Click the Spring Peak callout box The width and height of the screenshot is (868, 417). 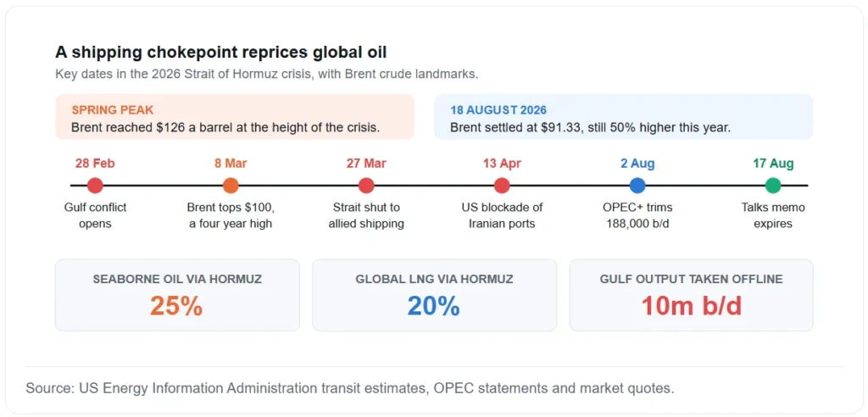coord(235,117)
